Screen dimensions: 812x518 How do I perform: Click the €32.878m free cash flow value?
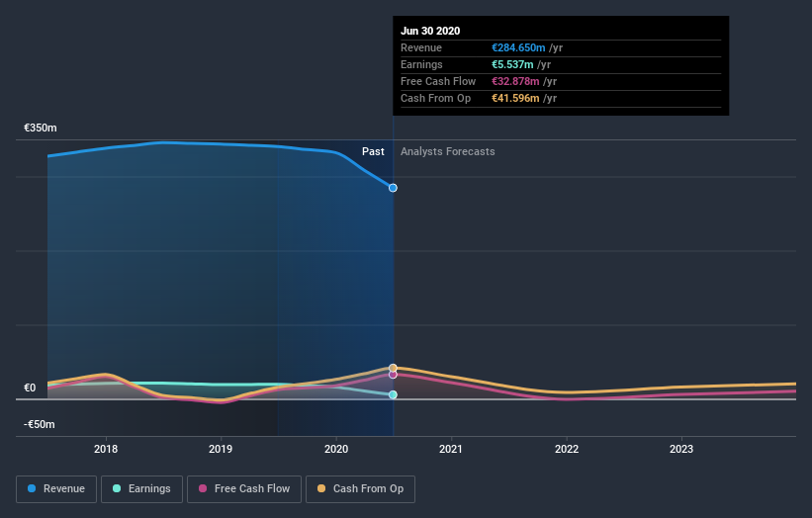pyautogui.click(x=515, y=81)
